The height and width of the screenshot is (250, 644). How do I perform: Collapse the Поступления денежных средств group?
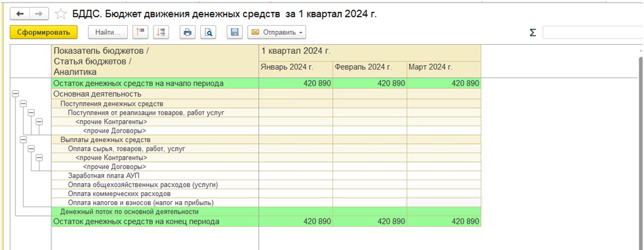click(x=23, y=103)
